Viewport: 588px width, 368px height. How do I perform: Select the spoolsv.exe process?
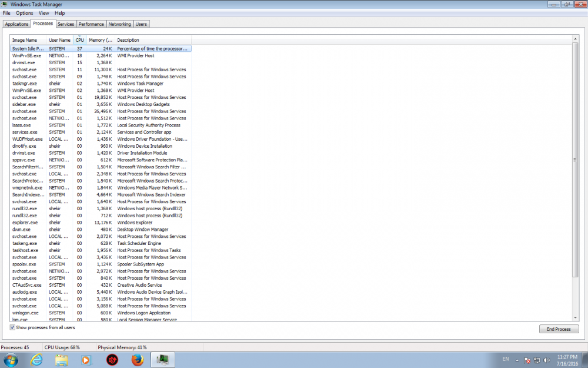pos(101,264)
